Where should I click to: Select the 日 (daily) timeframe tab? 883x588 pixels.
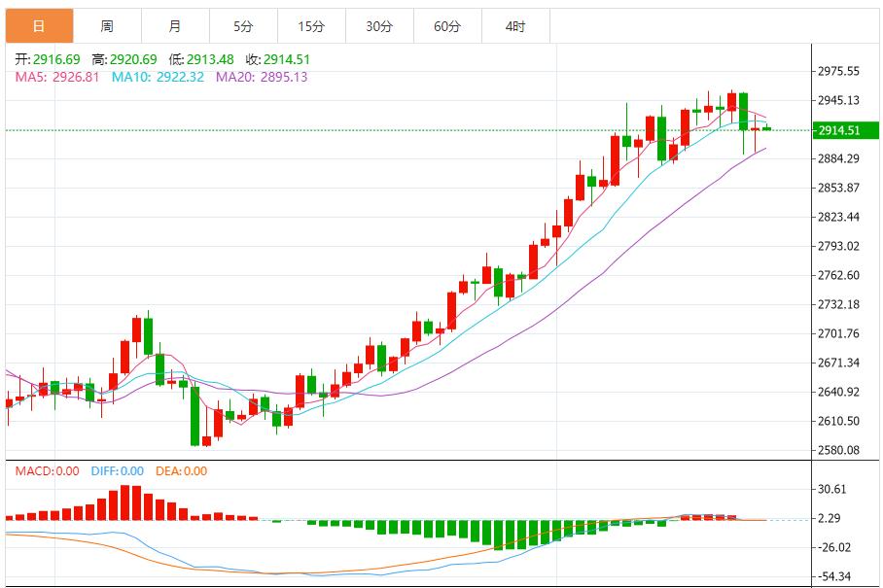[38, 26]
